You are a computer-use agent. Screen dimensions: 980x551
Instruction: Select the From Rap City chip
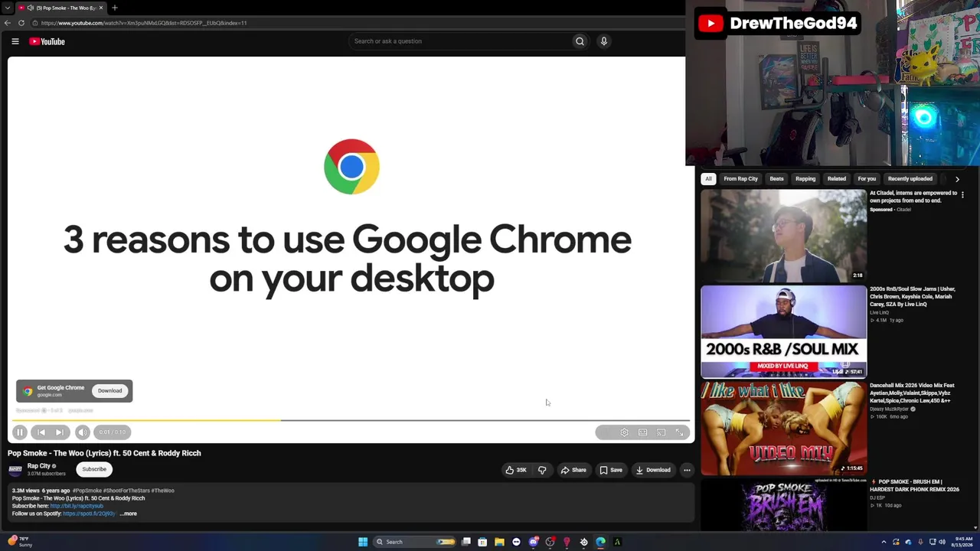click(741, 179)
